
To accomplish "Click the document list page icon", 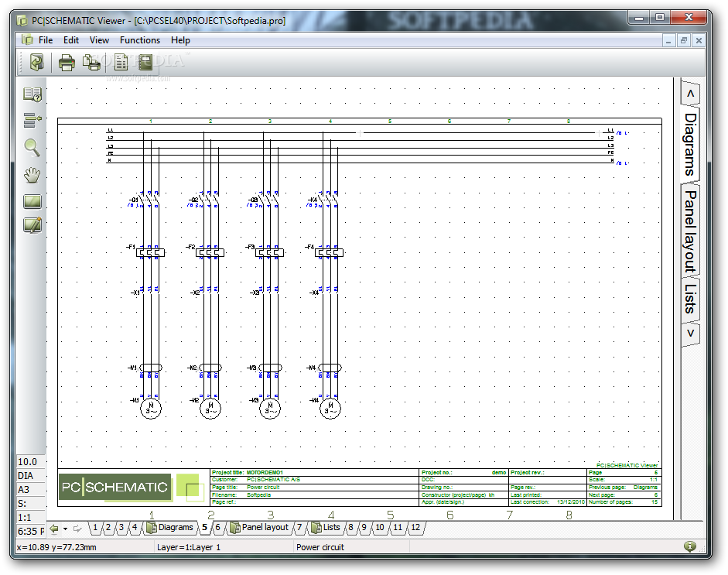I will click(121, 62).
